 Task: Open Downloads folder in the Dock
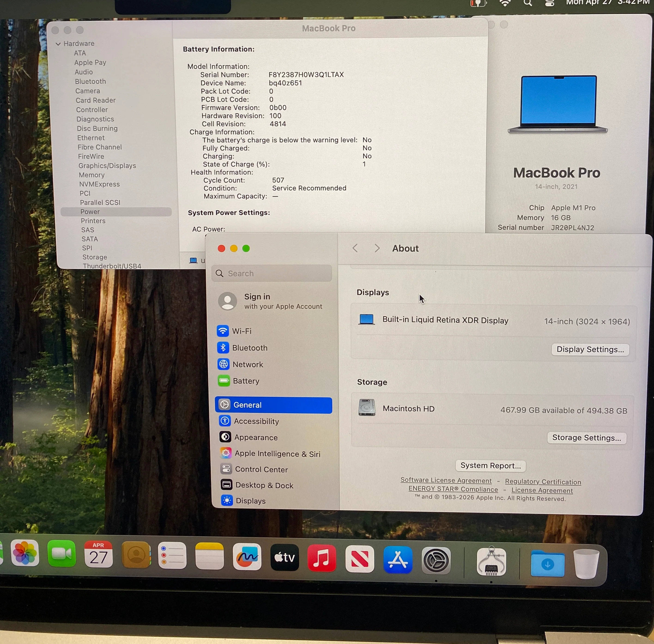pyautogui.click(x=547, y=563)
